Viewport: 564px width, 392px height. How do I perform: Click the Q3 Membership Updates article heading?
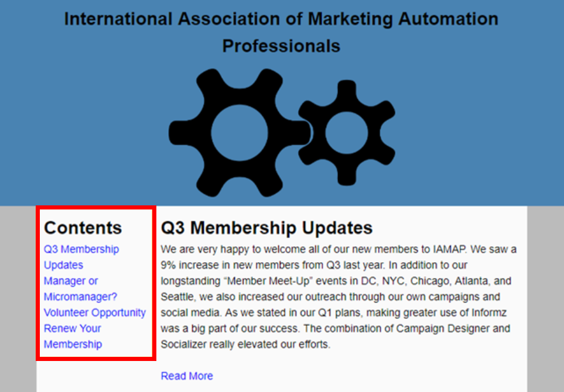266,228
